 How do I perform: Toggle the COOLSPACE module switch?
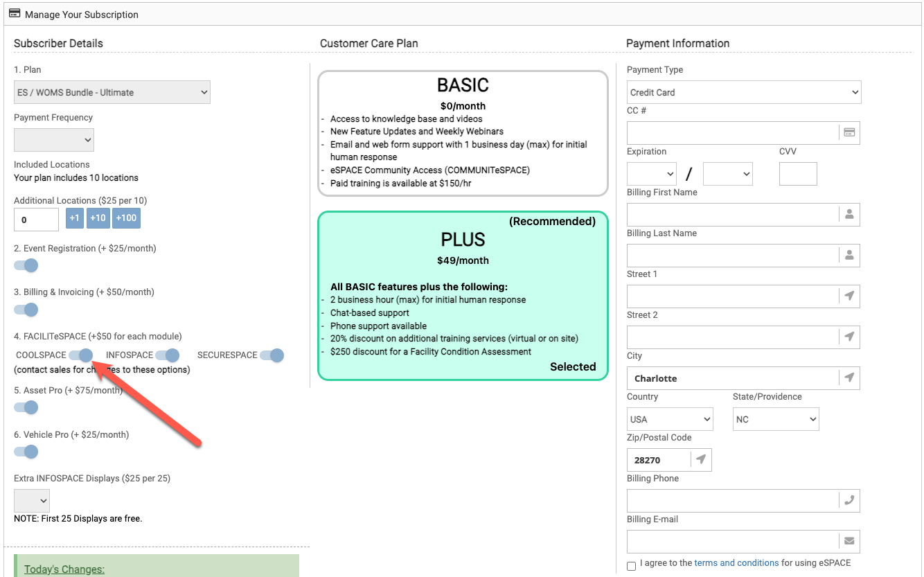81,355
